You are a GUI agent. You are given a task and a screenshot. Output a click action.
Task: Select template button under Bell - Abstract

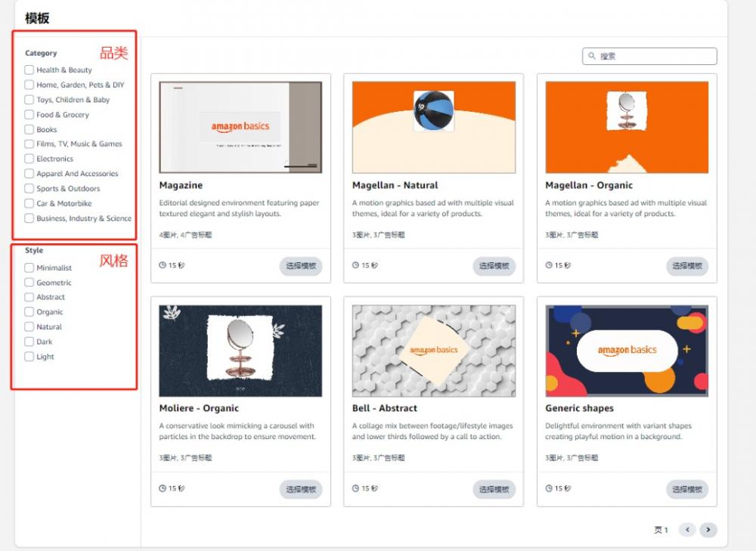[x=494, y=489]
